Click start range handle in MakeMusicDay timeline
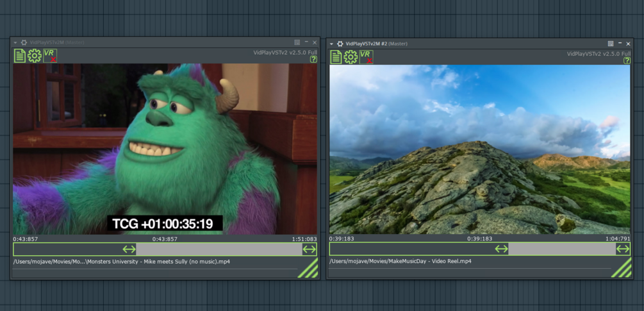 pos(502,249)
